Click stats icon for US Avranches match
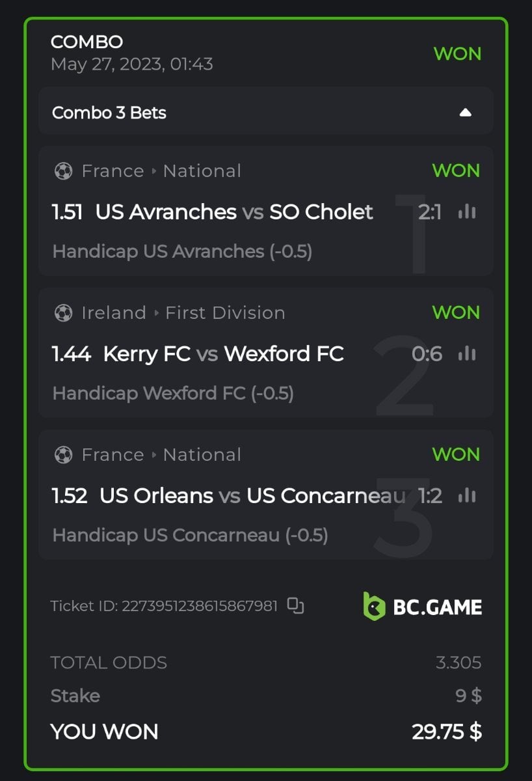The width and height of the screenshot is (532, 781). (x=467, y=212)
